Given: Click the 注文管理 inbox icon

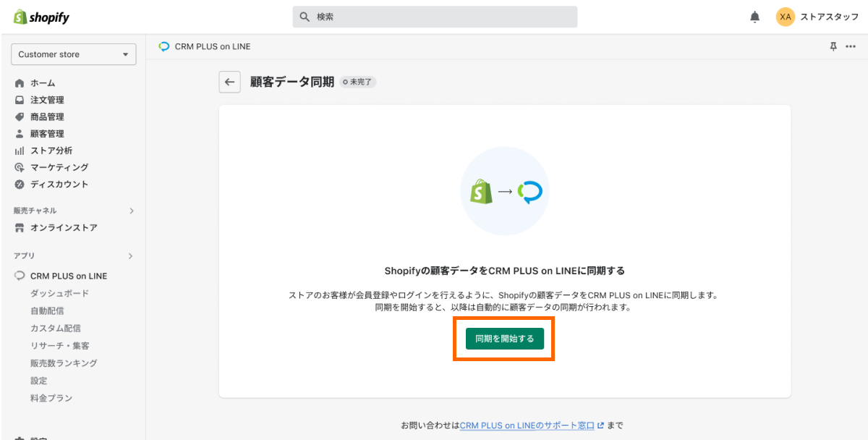Looking at the screenshot, I should (20, 100).
